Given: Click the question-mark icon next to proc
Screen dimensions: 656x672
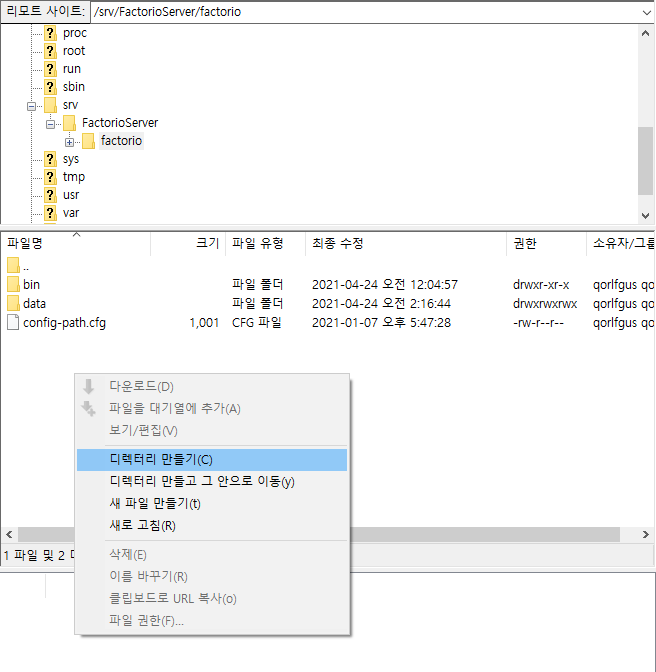Looking at the screenshot, I should [50, 33].
